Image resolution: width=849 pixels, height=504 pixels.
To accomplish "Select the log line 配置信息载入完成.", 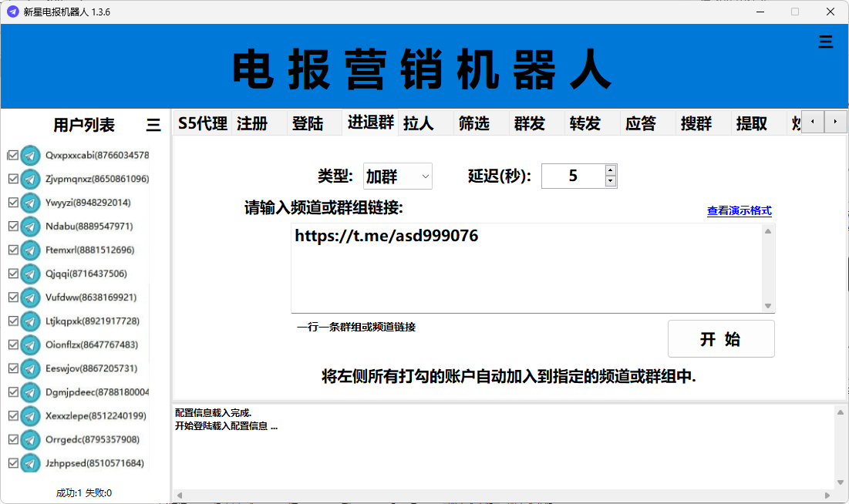I will point(214,412).
